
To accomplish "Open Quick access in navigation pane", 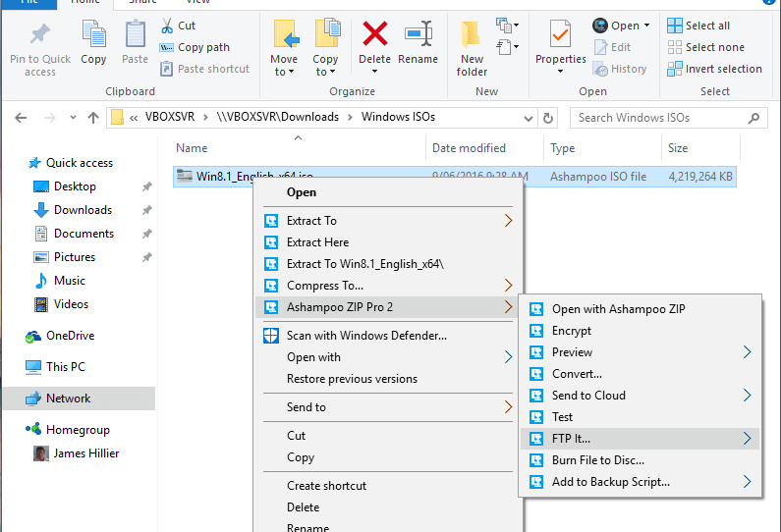I will pos(80,163).
